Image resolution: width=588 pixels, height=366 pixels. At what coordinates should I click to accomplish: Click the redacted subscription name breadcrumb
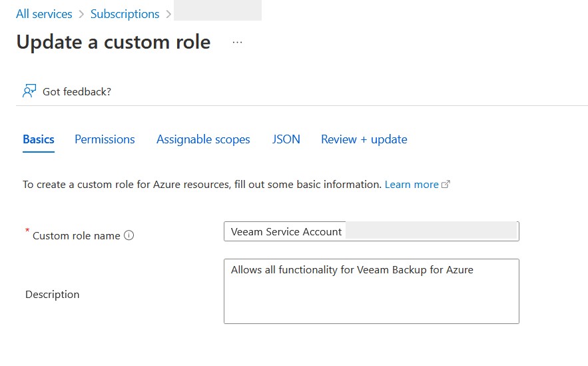click(218, 10)
